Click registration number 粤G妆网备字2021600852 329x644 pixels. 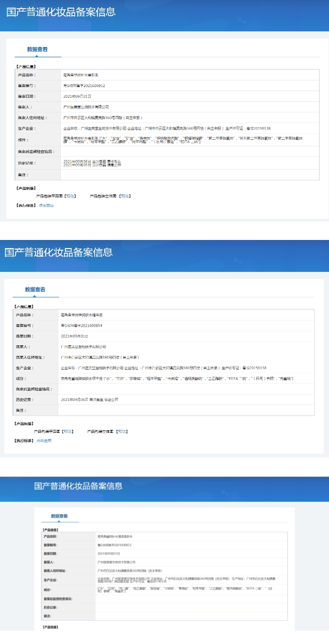click(x=84, y=86)
